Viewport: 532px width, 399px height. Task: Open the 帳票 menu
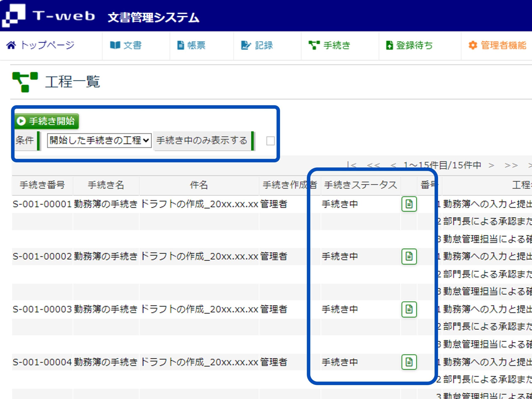(x=191, y=45)
